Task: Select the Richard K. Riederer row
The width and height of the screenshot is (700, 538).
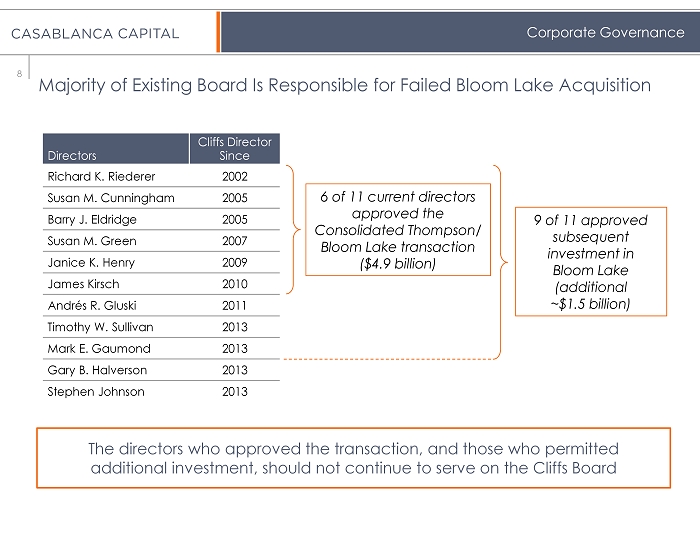Action: (161, 176)
